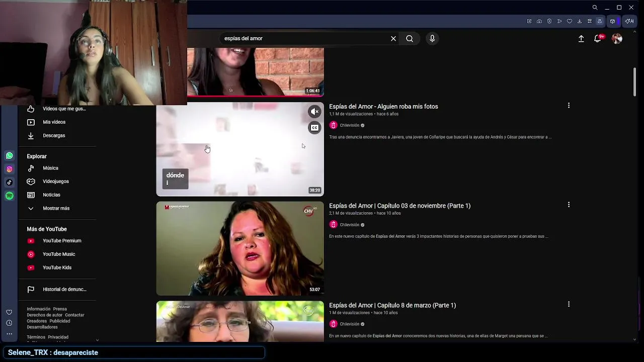Screen dimensions: 644x362
Task: Clear the YouTube search box with X
Action: [393, 39]
